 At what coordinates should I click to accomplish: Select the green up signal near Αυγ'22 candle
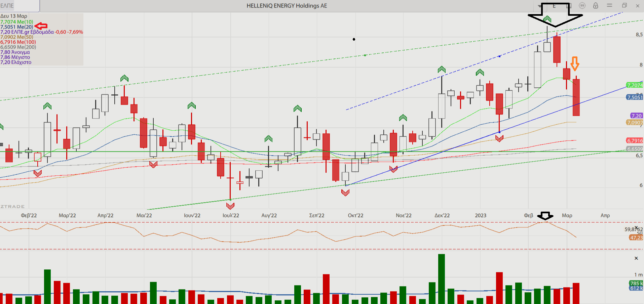tap(268, 138)
